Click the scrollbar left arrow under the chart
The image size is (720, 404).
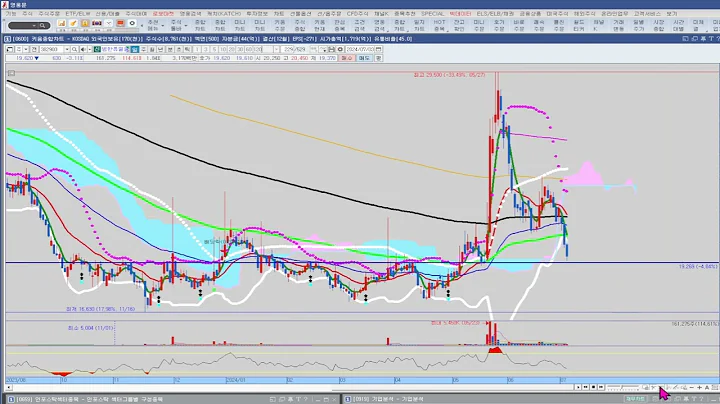pos(9,387)
